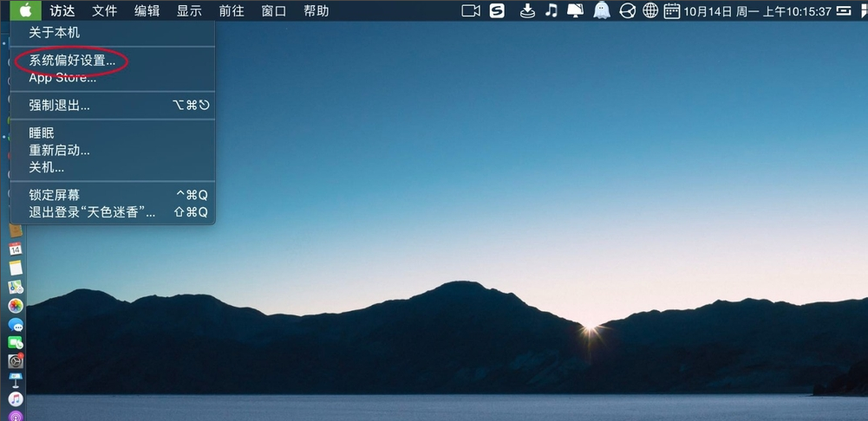
Task: Click the icon right of the clock
Action: click(x=844, y=11)
